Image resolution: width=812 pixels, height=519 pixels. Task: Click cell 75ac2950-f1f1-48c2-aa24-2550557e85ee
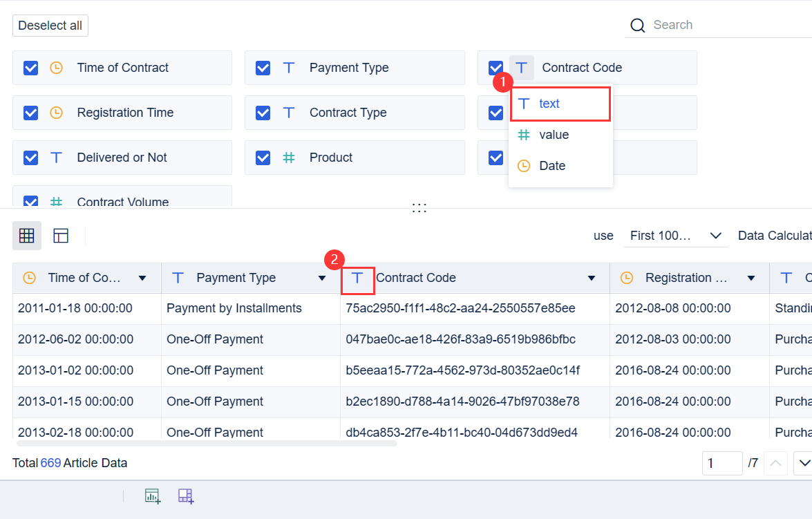tap(475, 309)
